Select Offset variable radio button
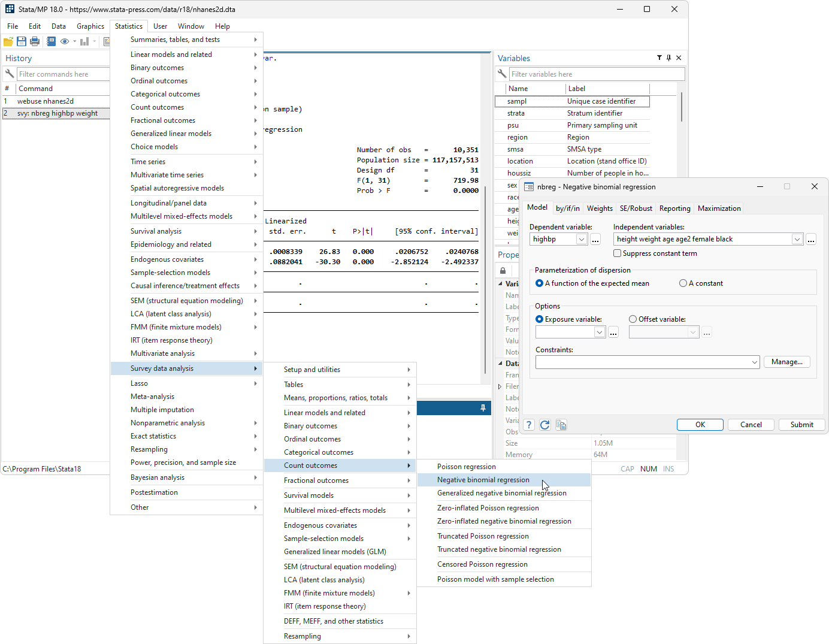This screenshot has height=644, width=829. pyautogui.click(x=633, y=319)
